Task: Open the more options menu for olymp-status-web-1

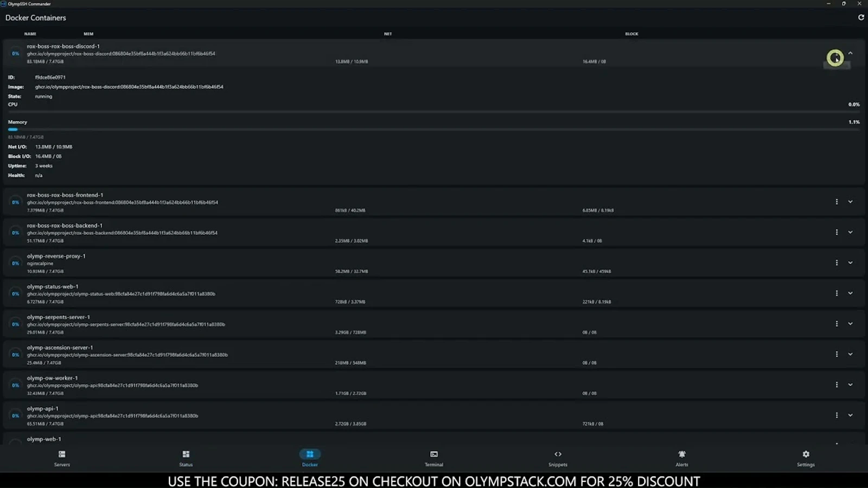Action: (837, 293)
